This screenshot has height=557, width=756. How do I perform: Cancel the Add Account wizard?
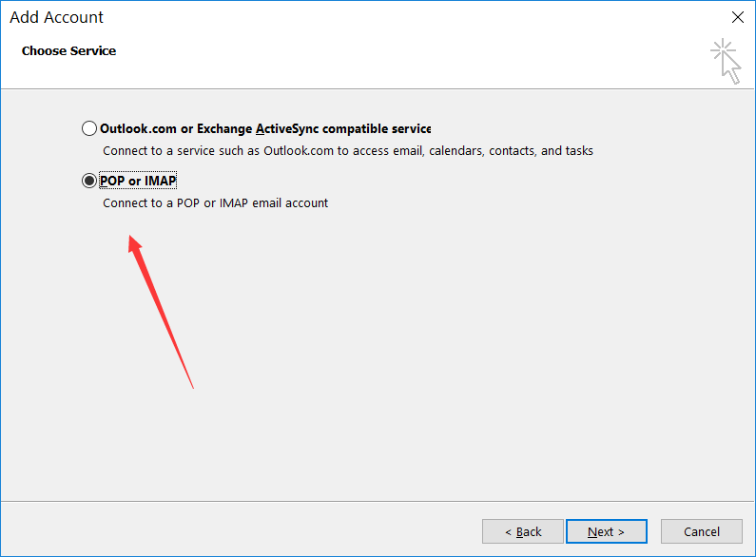[702, 531]
